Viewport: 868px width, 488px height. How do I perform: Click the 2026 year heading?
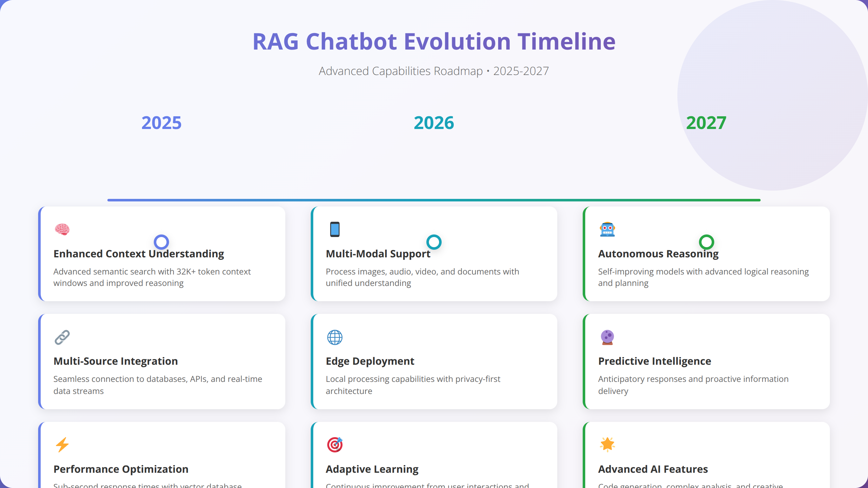pos(434,123)
